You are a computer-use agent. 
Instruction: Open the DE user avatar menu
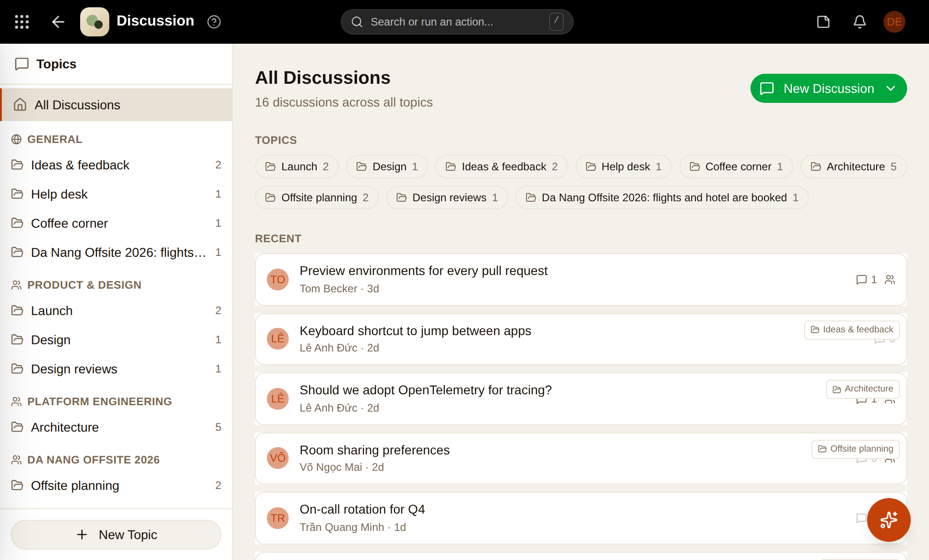[x=894, y=22]
